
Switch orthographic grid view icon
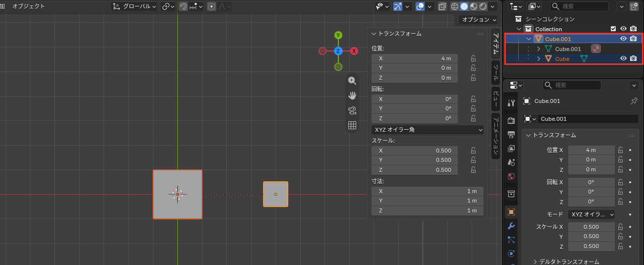[352, 125]
